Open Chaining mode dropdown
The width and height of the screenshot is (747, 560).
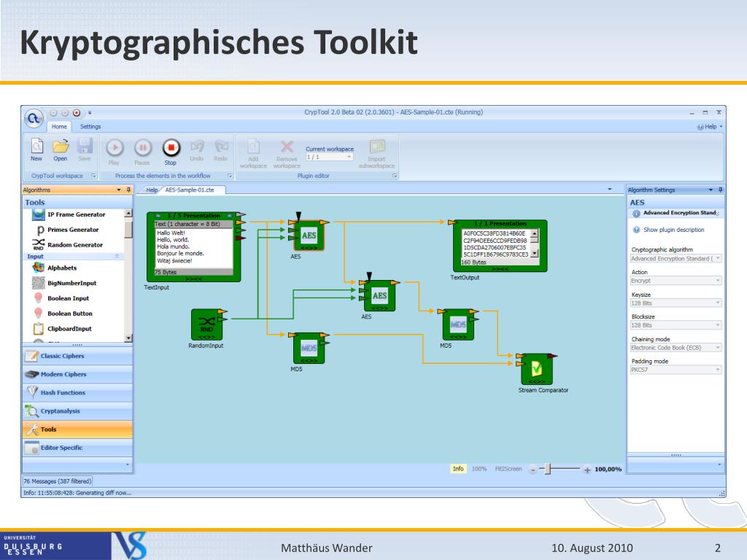tap(676, 348)
